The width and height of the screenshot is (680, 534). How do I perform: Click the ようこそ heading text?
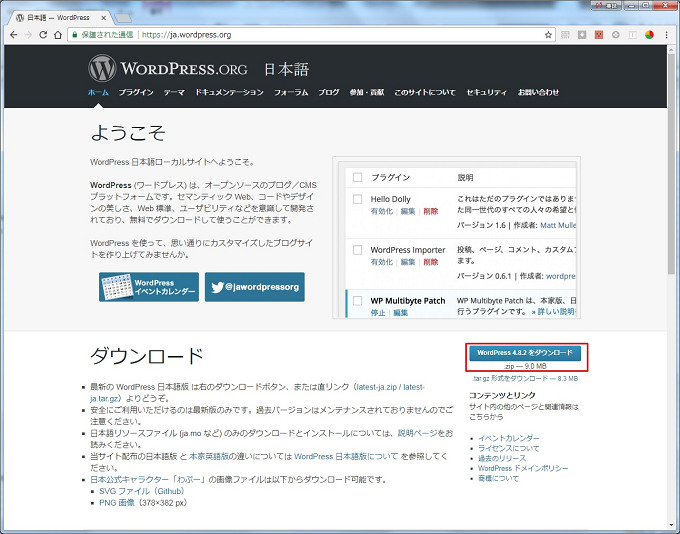pyautogui.click(x=128, y=133)
